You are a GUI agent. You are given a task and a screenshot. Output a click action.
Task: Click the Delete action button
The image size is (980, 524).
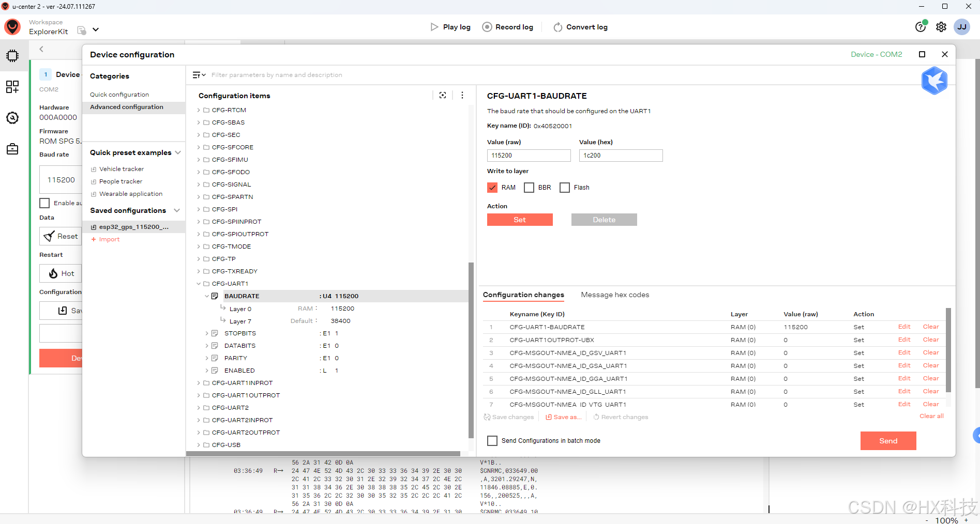click(604, 220)
